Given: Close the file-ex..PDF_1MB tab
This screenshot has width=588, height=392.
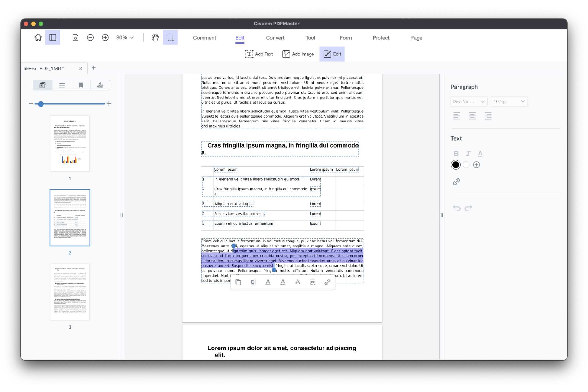Looking at the screenshot, I should click(81, 68).
